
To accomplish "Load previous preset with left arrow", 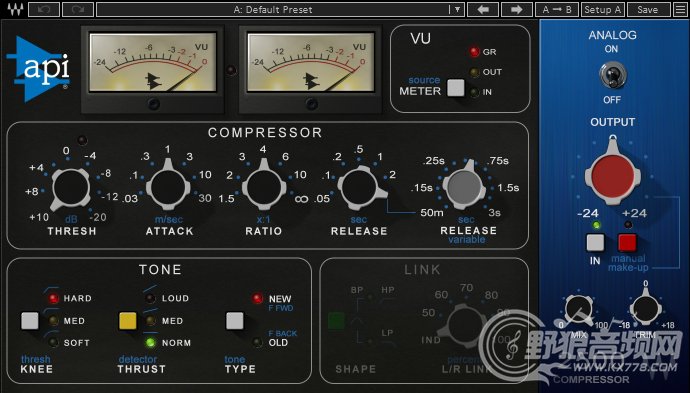I will pos(483,9).
